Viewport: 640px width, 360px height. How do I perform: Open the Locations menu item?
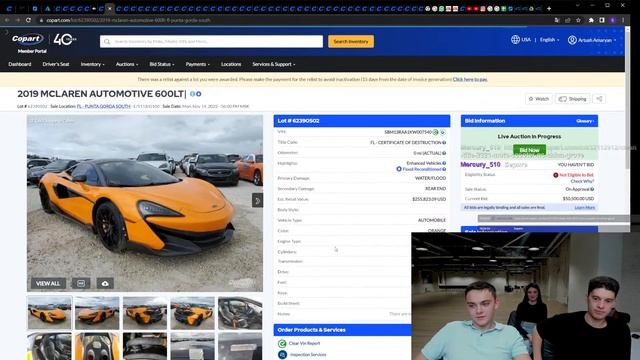click(231, 64)
